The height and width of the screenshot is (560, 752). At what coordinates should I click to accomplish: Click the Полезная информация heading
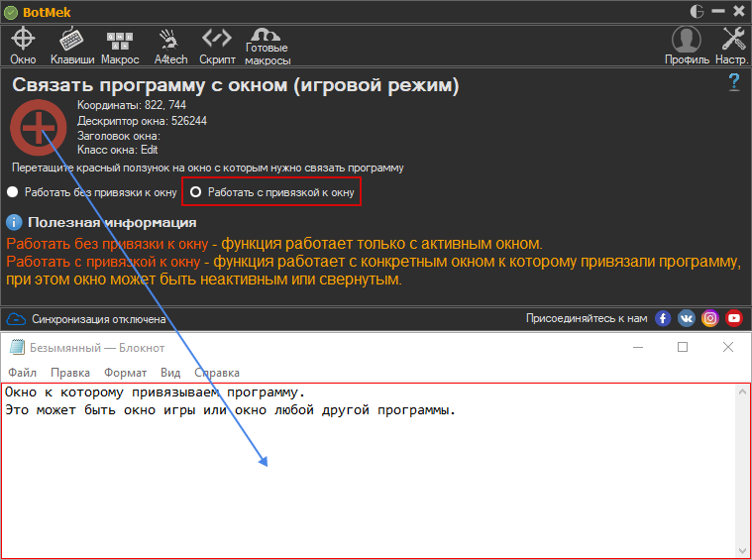[112, 223]
